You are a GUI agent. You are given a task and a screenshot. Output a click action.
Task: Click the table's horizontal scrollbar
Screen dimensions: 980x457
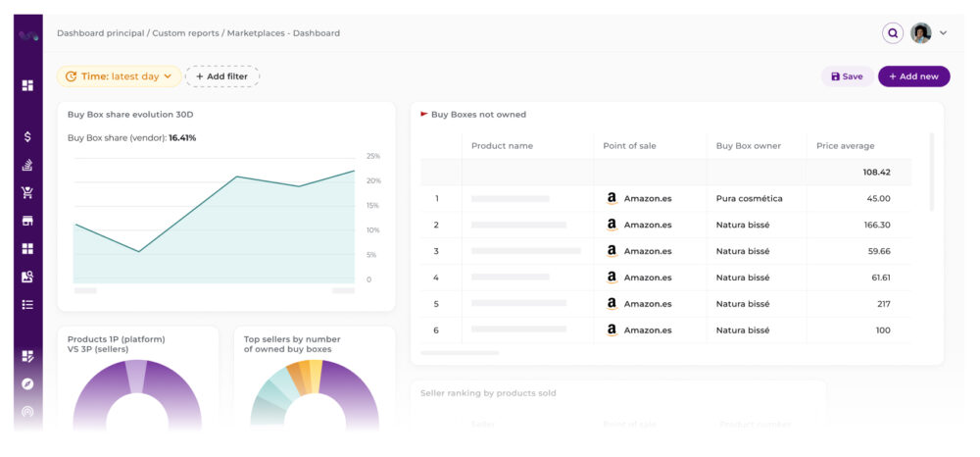(x=460, y=353)
